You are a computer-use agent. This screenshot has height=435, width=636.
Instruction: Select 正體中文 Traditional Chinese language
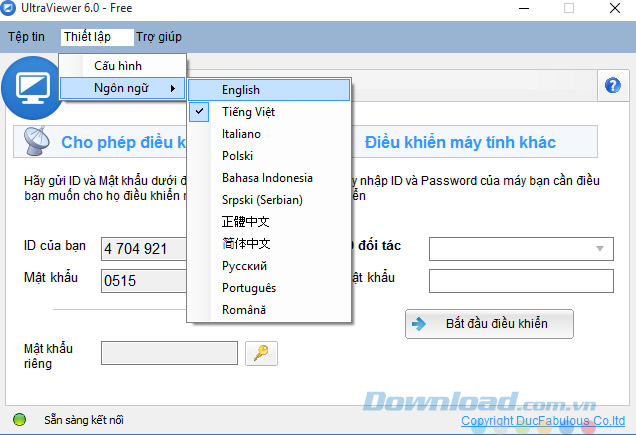pyautogui.click(x=269, y=222)
